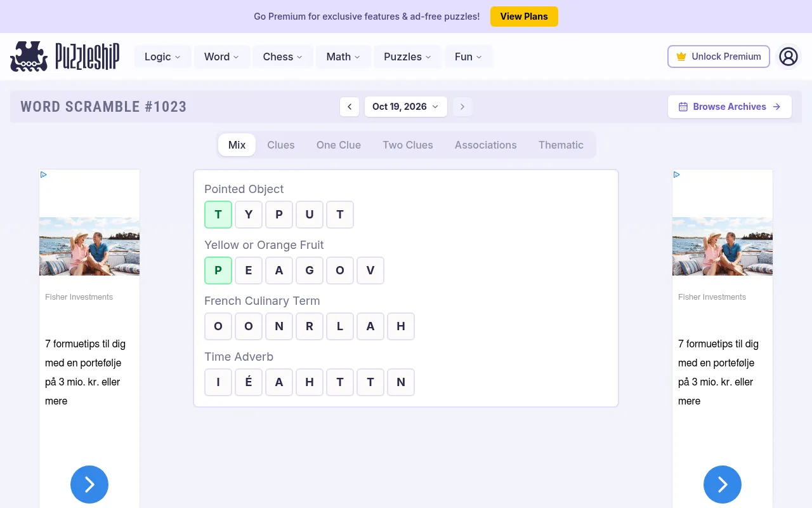Select letter É in Time Adverb row
The image size is (812, 508).
[x=249, y=382]
